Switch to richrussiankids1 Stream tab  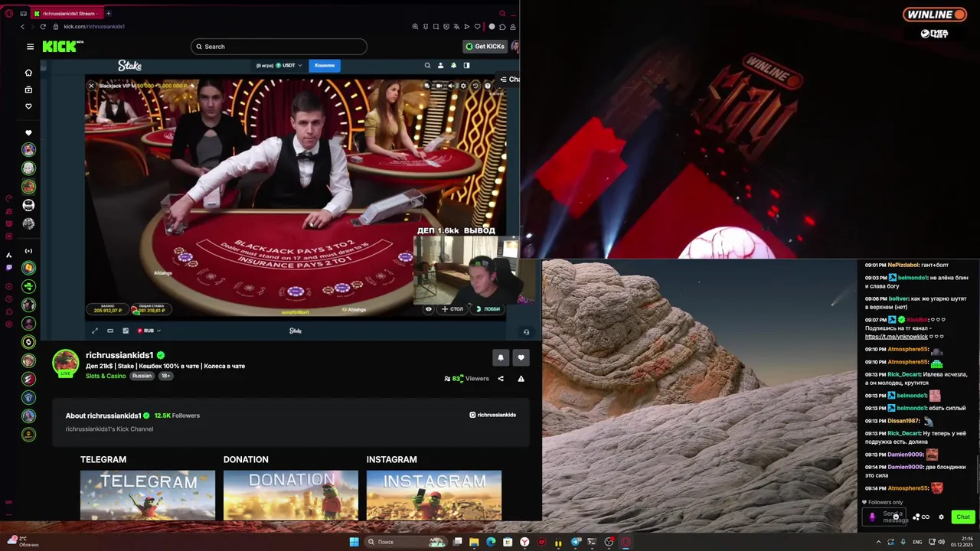67,13
